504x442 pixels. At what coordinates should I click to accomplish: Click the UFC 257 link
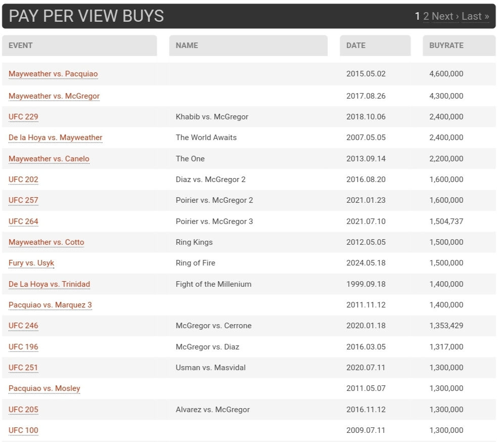(x=23, y=200)
